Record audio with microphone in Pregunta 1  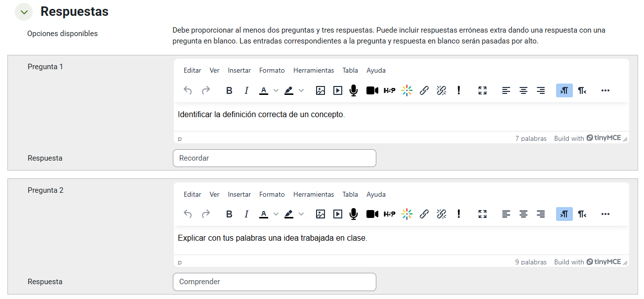353,90
